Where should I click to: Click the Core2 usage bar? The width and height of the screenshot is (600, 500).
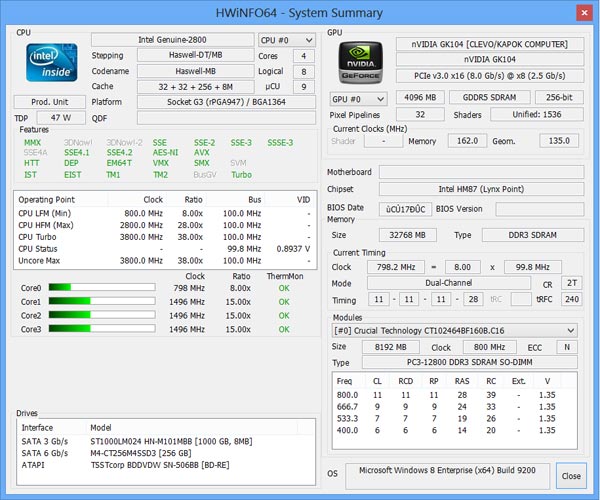click(x=102, y=315)
